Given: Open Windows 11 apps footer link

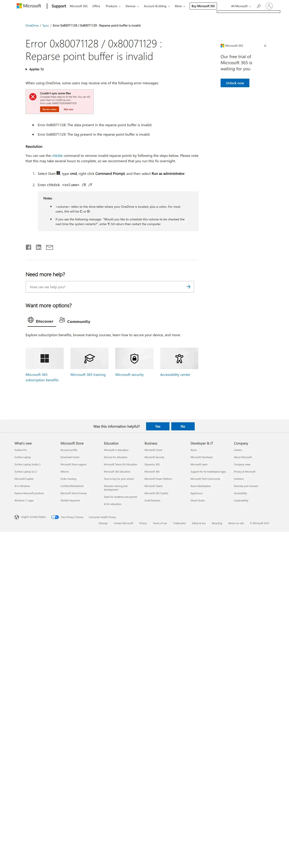Looking at the screenshot, I should 24,500.
